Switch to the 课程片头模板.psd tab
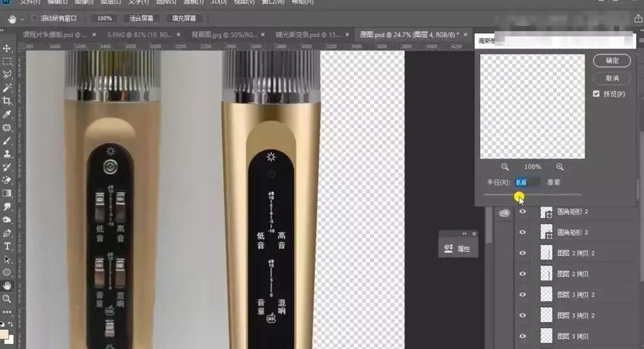644x349 pixels. (54, 35)
